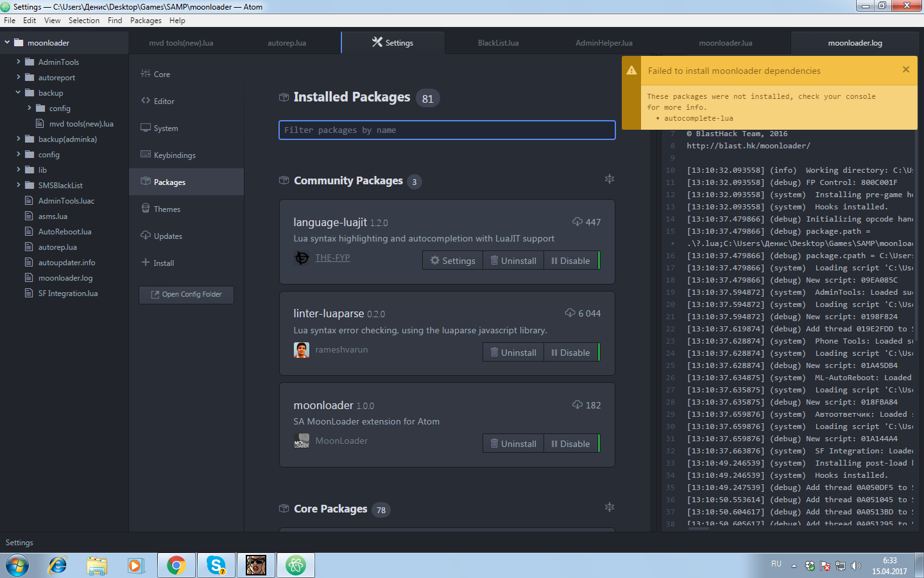The height and width of the screenshot is (578, 924).
Task: Expand the backup(adminka) folder
Action: click(x=18, y=139)
